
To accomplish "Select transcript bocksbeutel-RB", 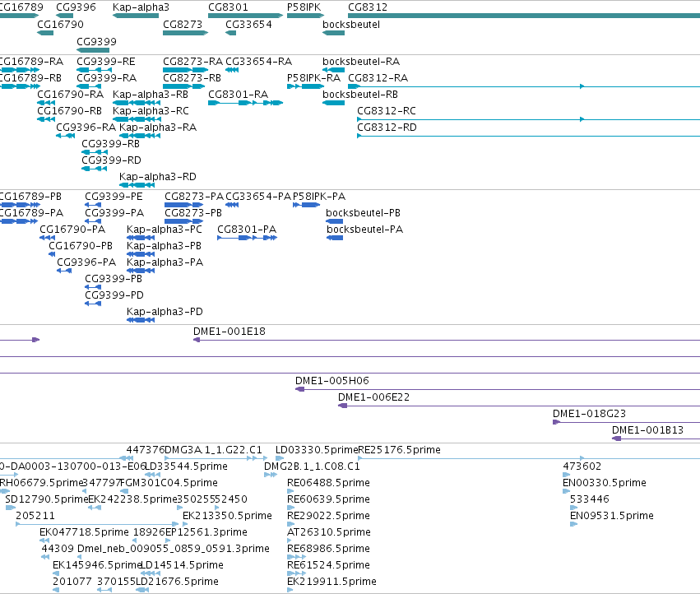I will click(x=360, y=95).
